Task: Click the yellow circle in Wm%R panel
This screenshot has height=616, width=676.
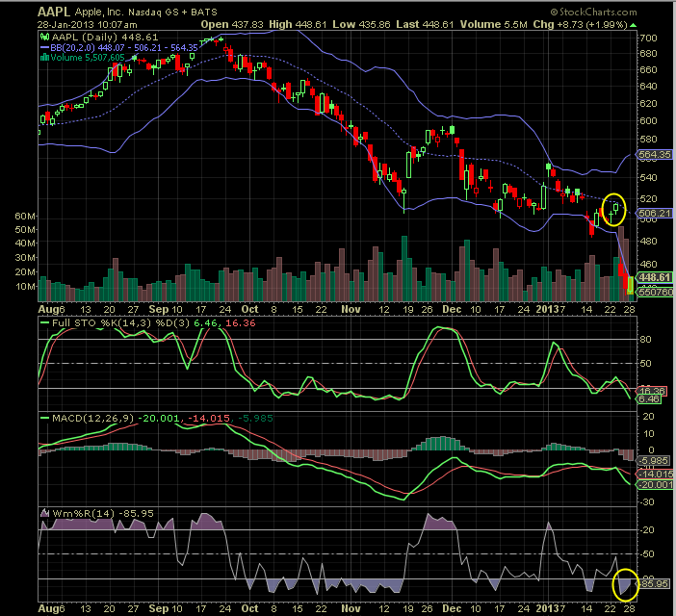Action: pos(626,583)
